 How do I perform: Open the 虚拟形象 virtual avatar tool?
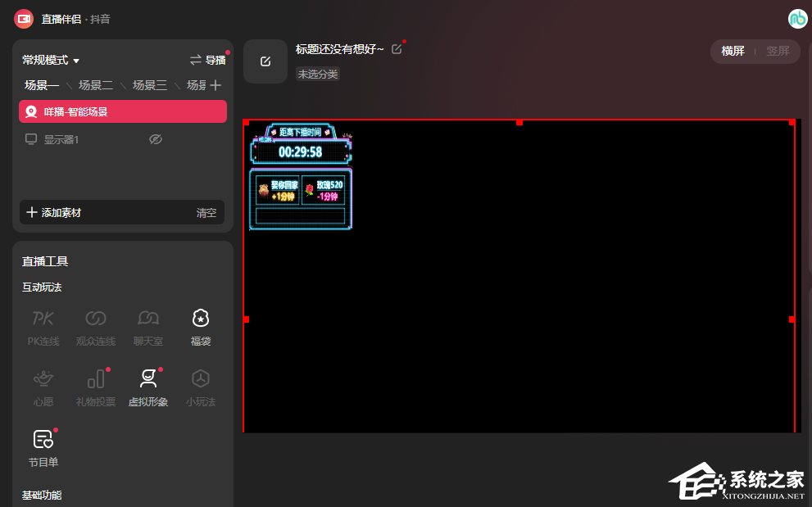148,388
